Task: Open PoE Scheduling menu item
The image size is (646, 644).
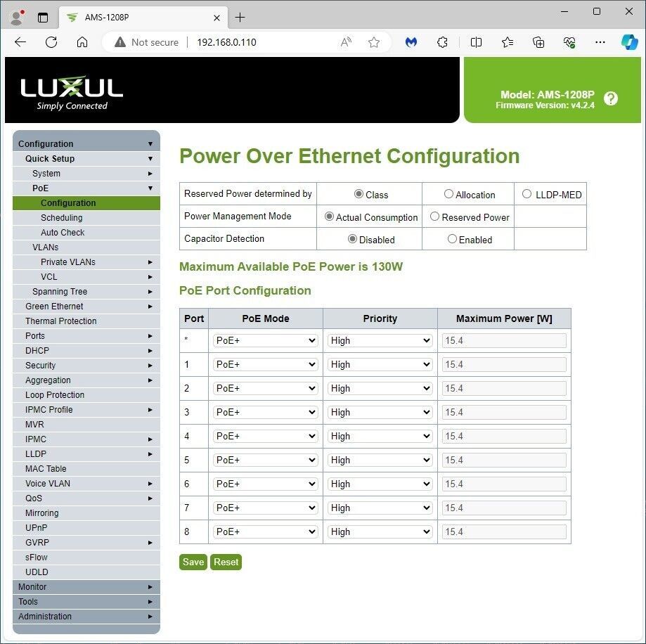Action: (86, 217)
